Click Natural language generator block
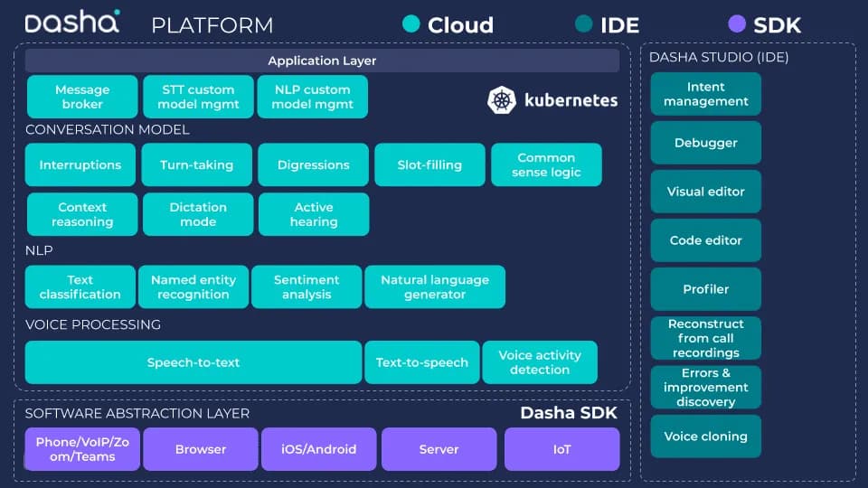This screenshot has height=488, width=868. (x=435, y=287)
